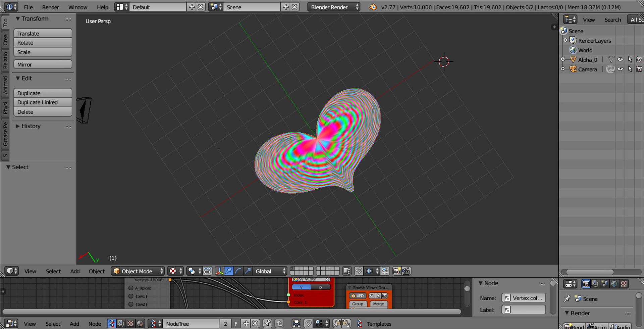Open the Blender Render engine dropdown

[334, 7]
